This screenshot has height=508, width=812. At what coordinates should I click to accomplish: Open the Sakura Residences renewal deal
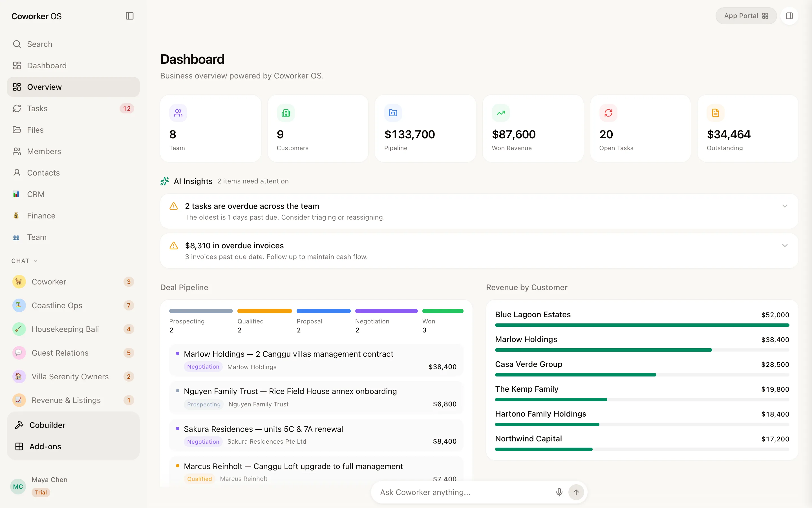[x=316, y=435]
